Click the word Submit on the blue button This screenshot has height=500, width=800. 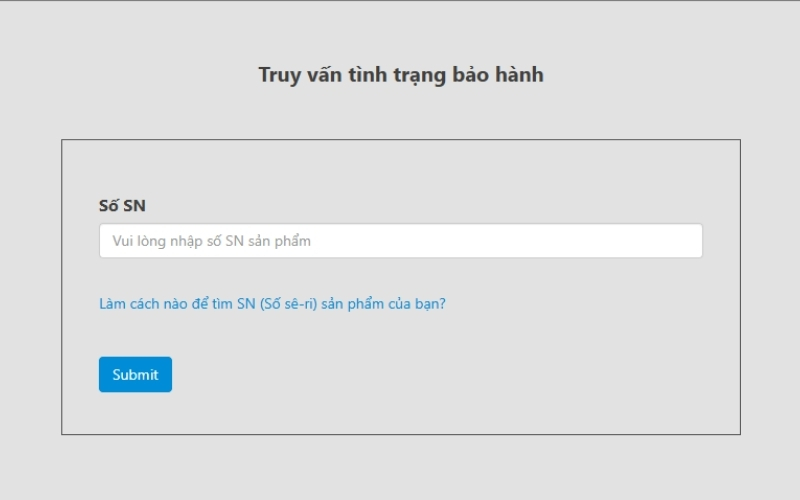(135, 375)
